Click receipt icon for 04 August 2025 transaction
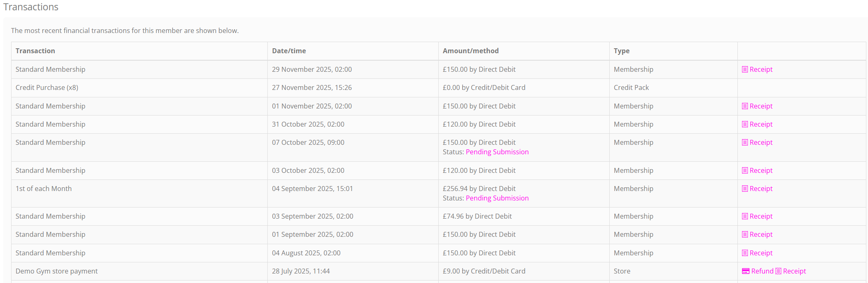Viewport: 868px width, 283px height. click(745, 253)
